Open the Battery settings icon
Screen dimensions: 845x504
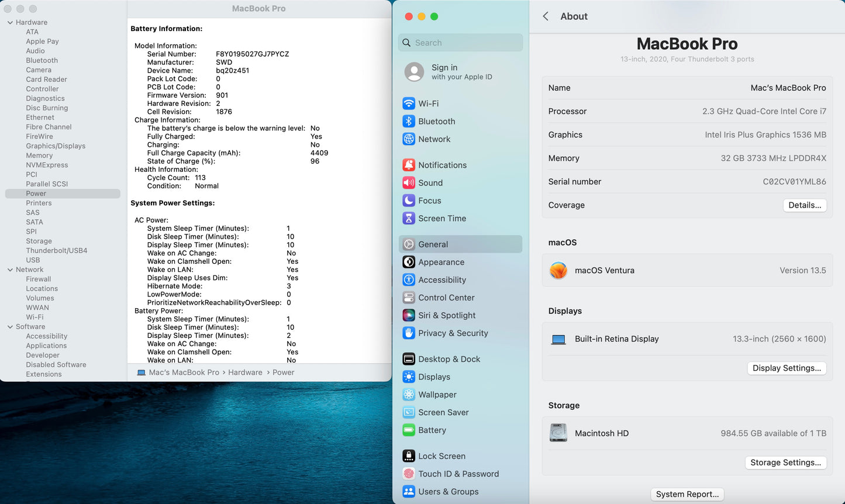coord(409,430)
